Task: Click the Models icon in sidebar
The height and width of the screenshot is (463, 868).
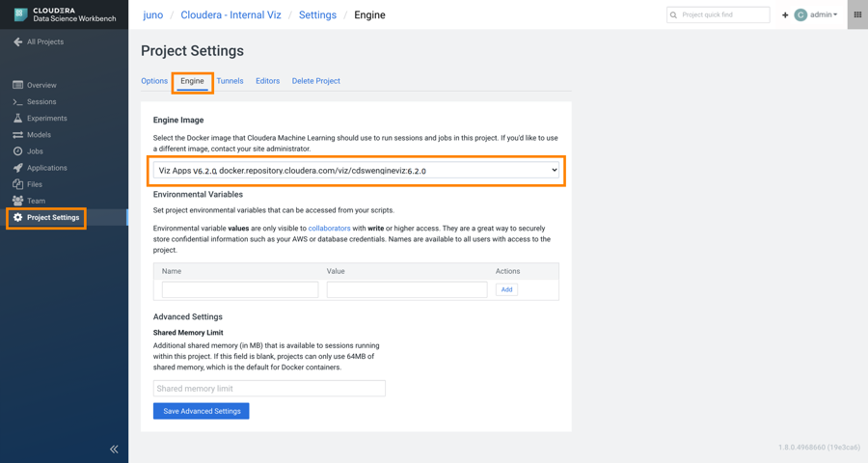Action: pyautogui.click(x=17, y=135)
